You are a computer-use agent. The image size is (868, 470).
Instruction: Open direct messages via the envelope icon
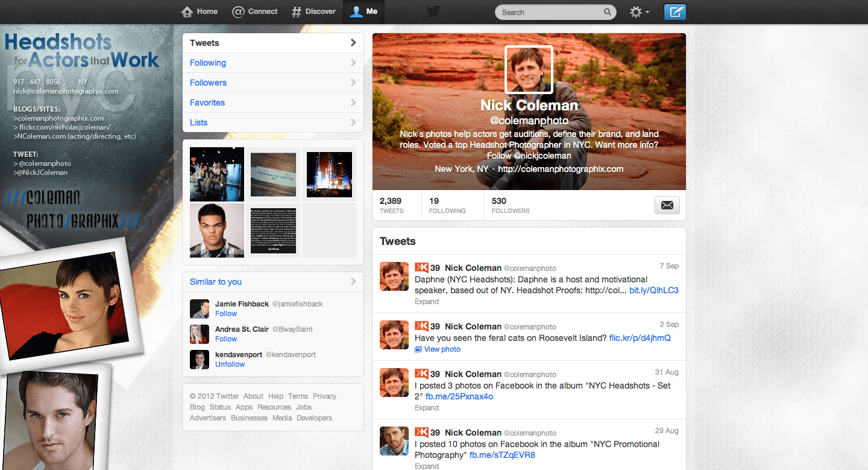click(667, 205)
